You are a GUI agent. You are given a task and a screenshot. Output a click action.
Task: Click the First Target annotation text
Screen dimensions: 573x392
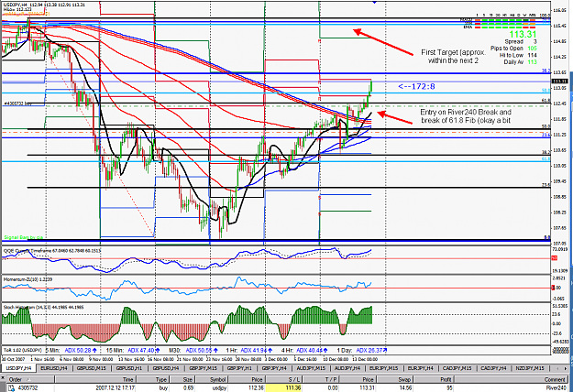453,57
